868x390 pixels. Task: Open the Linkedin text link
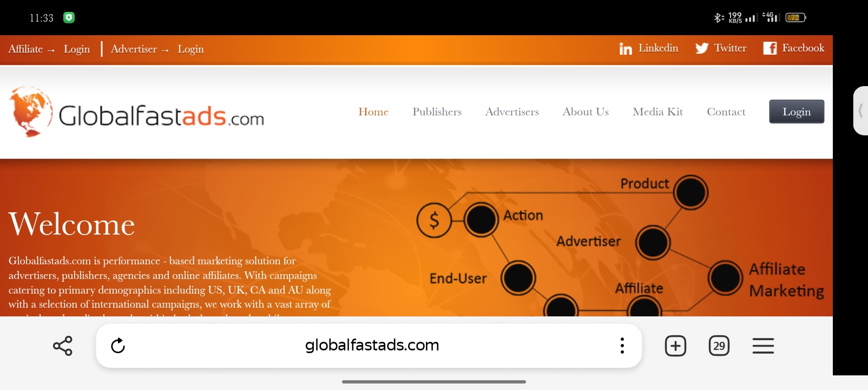tap(658, 48)
